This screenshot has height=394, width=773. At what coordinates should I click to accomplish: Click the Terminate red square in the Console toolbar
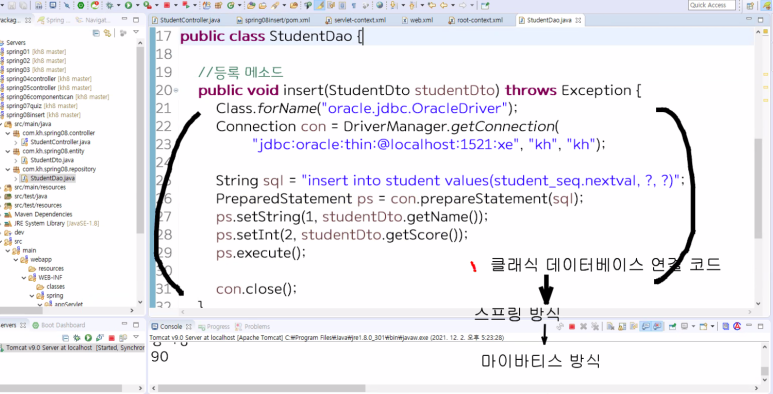pos(572,326)
